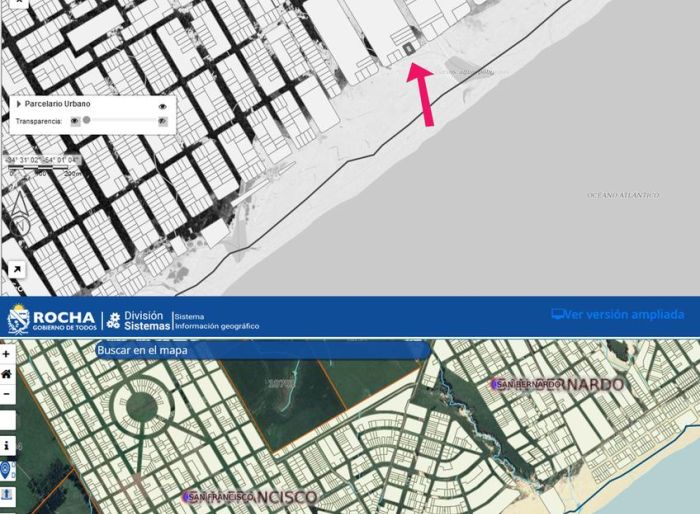Click the crossed-out eye at slider end
Image resolution: width=700 pixels, height=514 pixels.
[163, 121]
